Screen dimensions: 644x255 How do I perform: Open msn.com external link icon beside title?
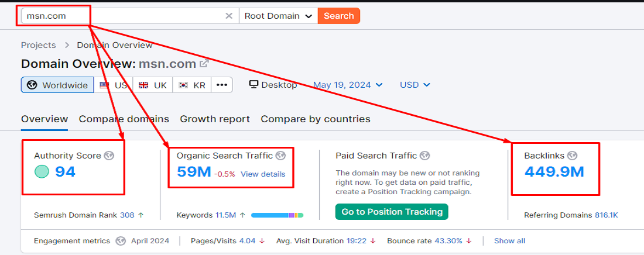204,64
